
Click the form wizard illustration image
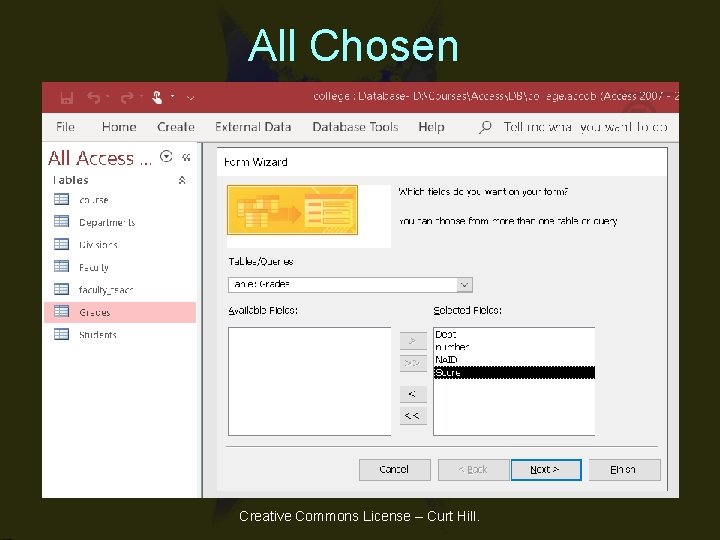[x=292, y=210]
